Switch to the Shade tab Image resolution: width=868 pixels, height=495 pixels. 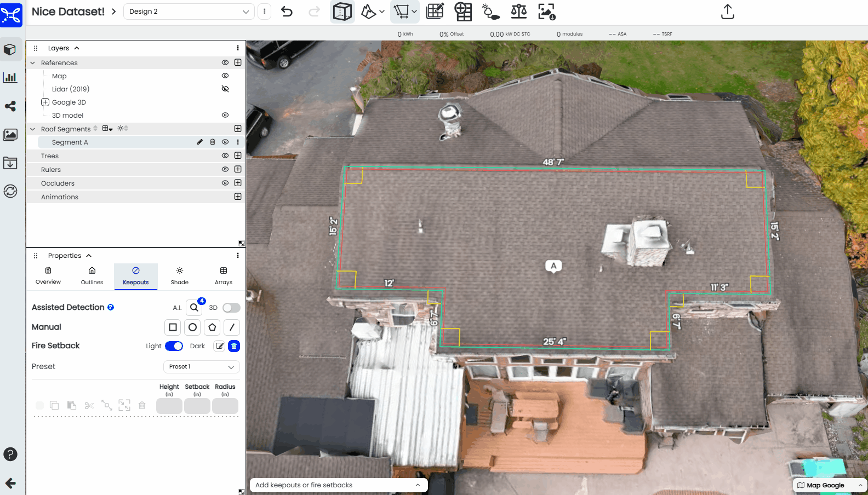tap(179, 276)
